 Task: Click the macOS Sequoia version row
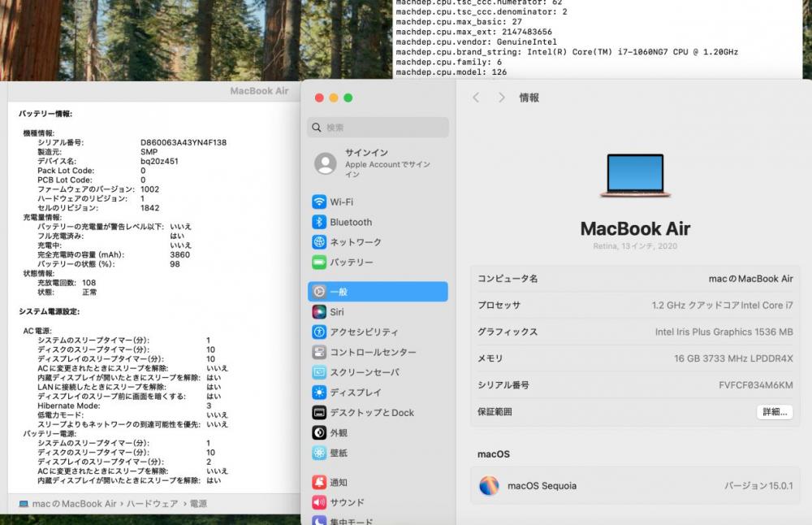(x=635, y=486)
